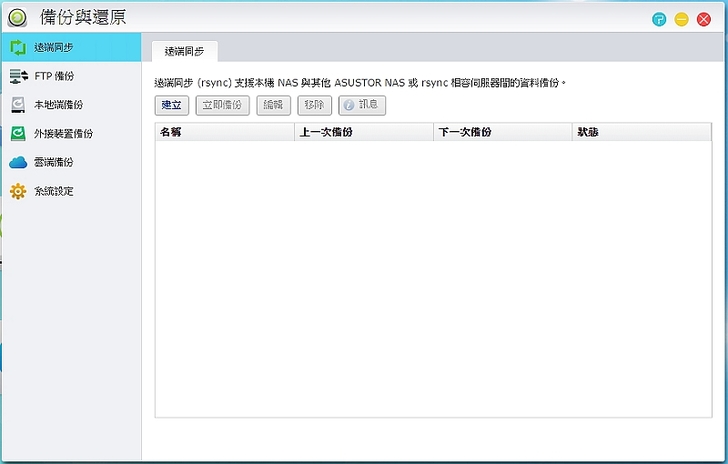
Task: Click the 移除 button
Action: click(314, 105)
